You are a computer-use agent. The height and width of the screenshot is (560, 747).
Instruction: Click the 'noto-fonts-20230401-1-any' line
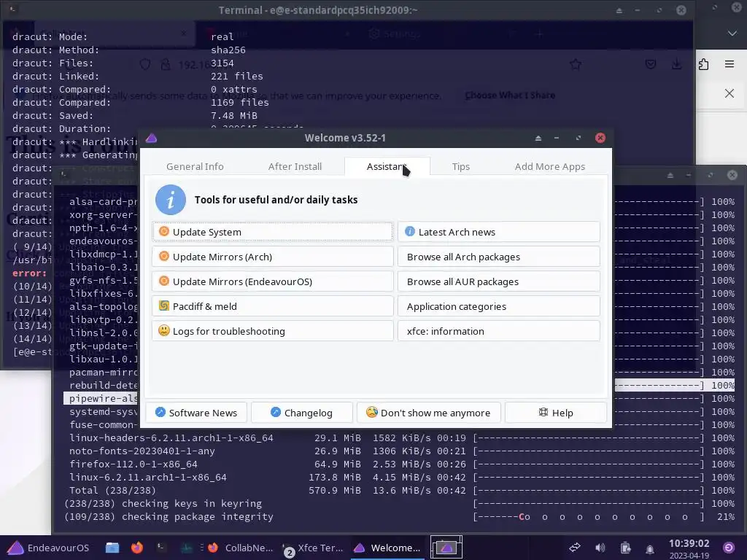point(142,451)
